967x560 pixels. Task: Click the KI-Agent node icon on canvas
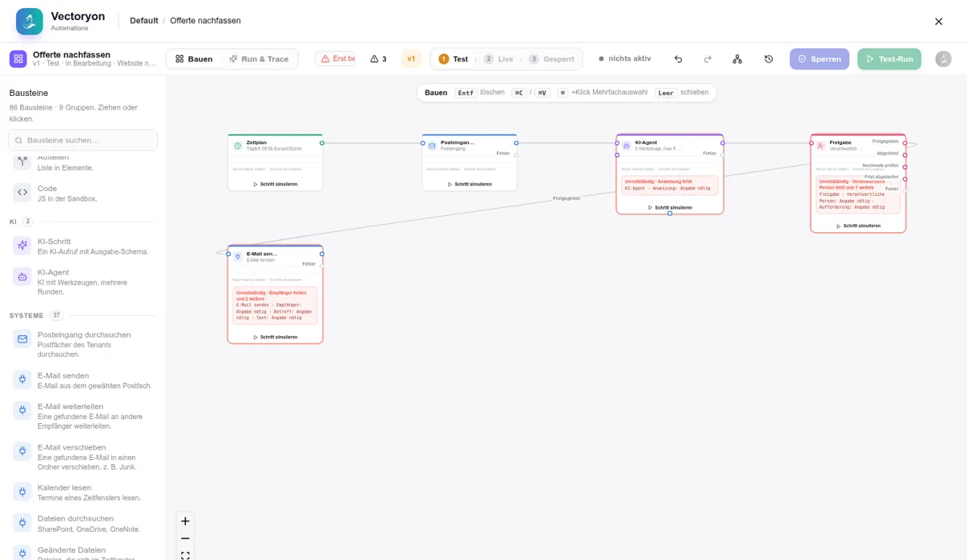(x=626, y=146)
